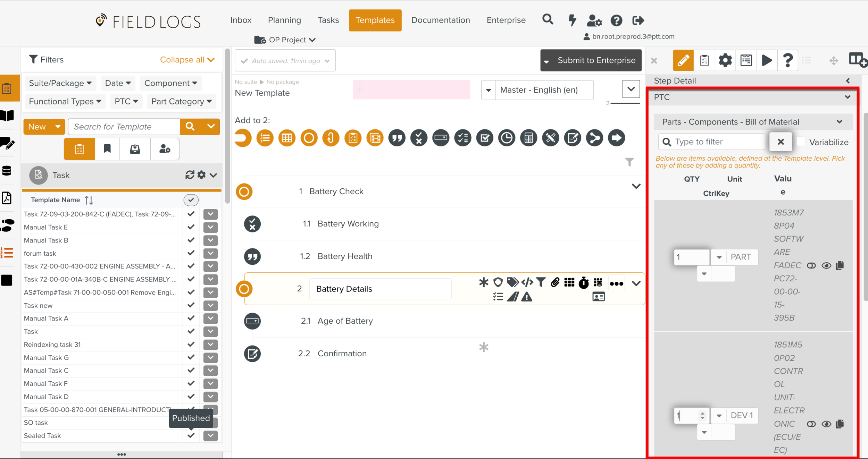Click the QTY quantity input for DEV-1
This screenshot has height=459, width=868.
click(x=689, y=415)
